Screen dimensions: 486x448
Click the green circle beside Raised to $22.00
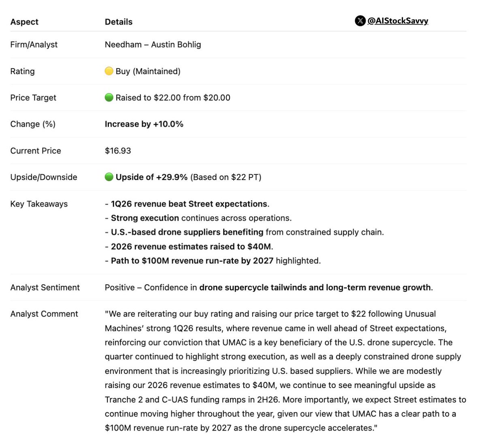pos(109,98)
